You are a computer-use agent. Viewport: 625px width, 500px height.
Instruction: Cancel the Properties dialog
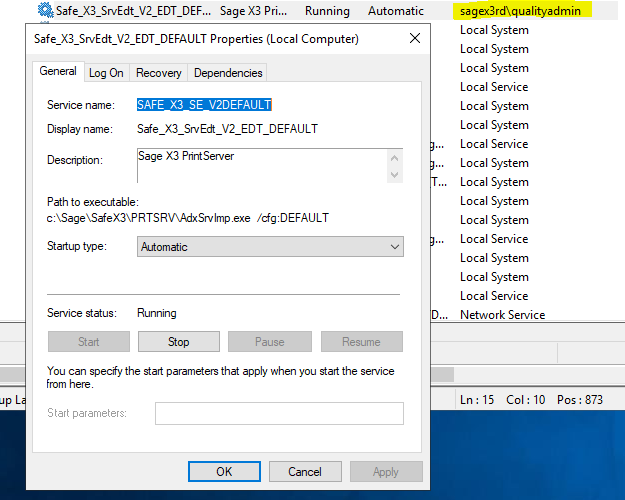tap(305, 471)
